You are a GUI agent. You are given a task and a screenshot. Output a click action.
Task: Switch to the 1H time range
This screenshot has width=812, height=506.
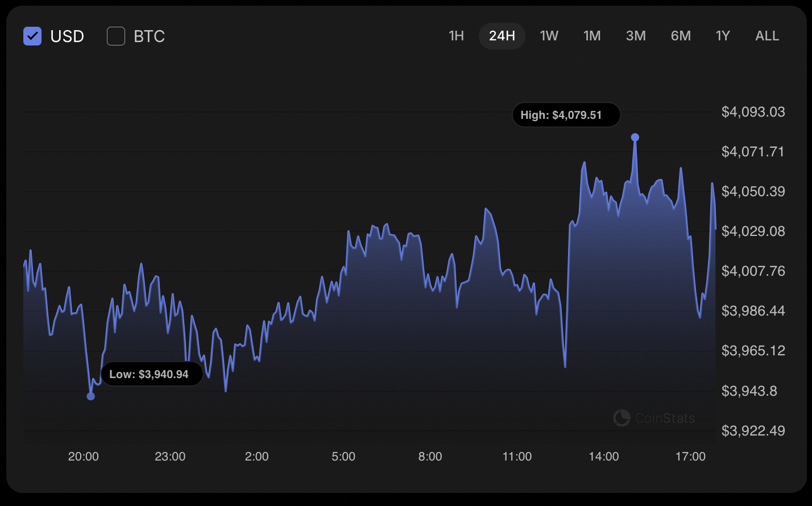[x=456, y=36]
